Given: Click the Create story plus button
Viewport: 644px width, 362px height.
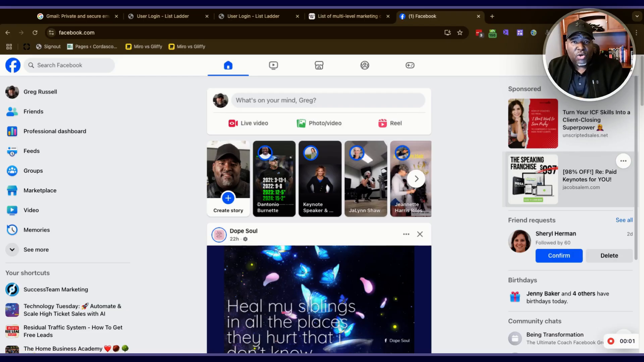Looking at the screenshot, I should pos(228,198).
